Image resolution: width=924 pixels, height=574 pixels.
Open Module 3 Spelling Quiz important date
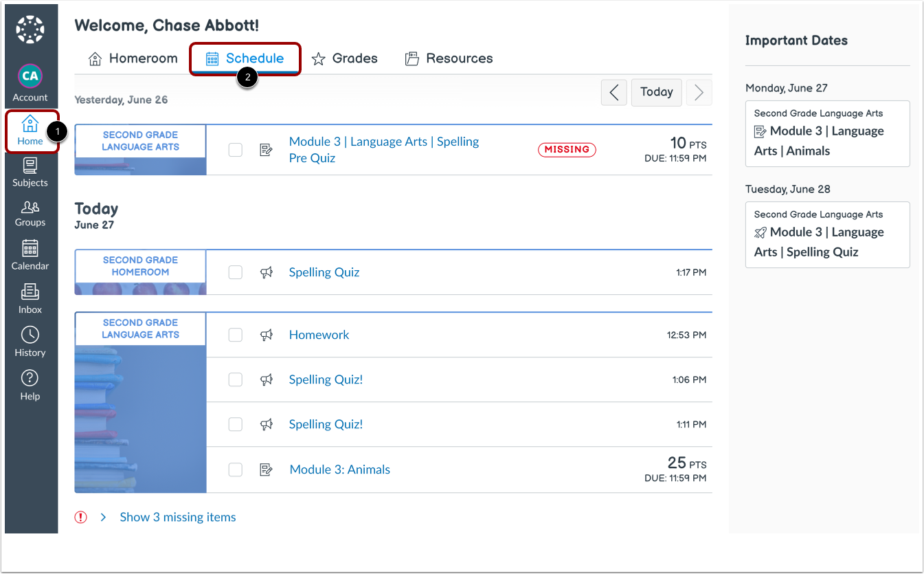[x=827, y=234]
